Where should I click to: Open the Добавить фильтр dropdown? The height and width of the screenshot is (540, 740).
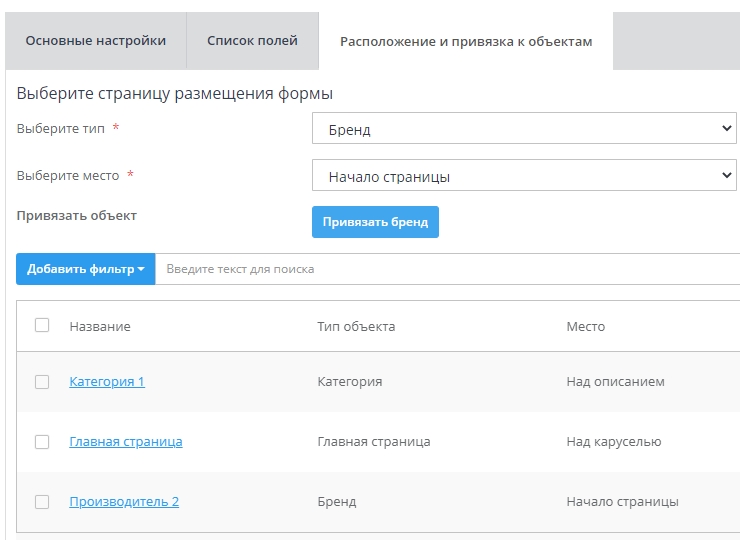86,269
